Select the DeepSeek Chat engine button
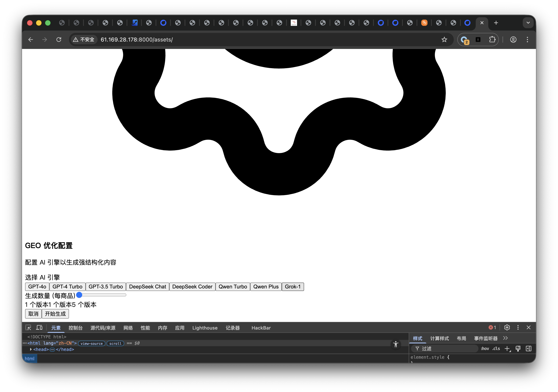558x392 pixels. click(147, 287)
